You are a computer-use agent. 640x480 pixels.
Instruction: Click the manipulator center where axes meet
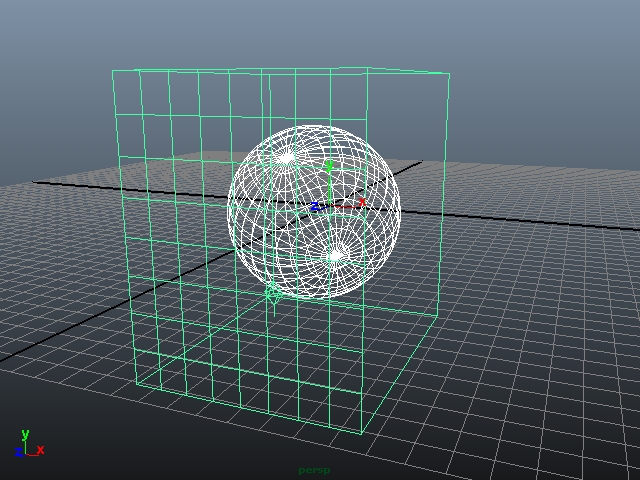coord(330,207)
